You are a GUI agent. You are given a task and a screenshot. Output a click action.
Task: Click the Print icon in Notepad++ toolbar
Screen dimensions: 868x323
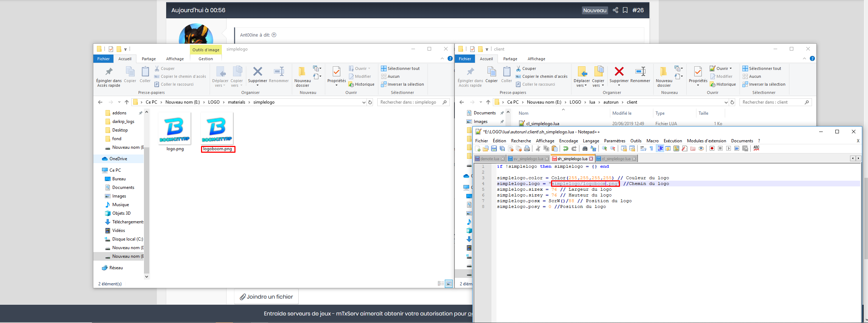click(x=527, y=148)
